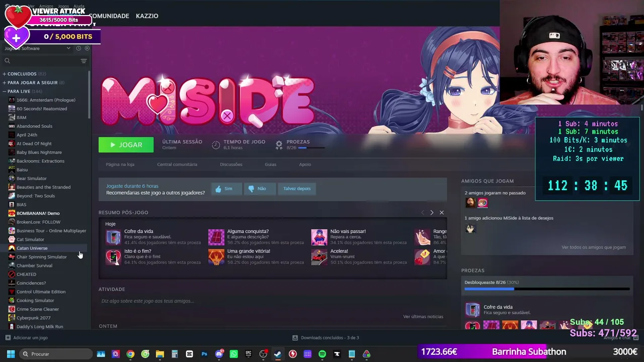Screen dimensions: 644x362
Task: Click the wishlist friend avatar
Action: click(470, 229)
